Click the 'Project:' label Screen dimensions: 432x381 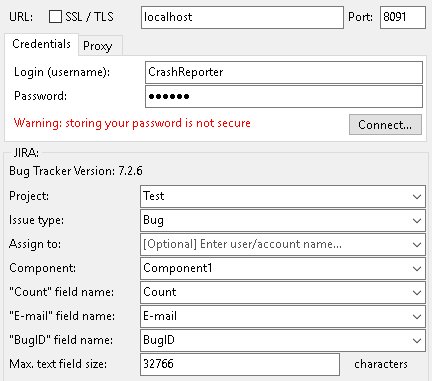tap(29, 196)
